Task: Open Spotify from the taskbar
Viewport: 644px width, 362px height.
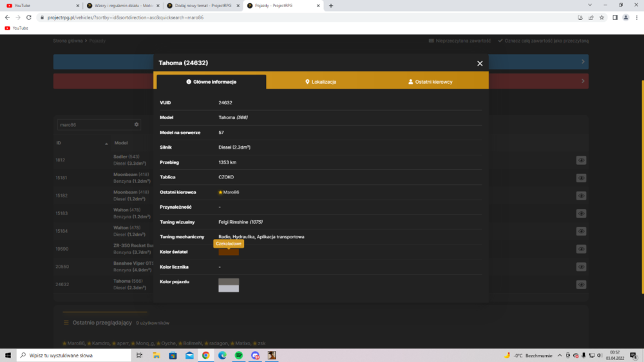Action: 239,355
